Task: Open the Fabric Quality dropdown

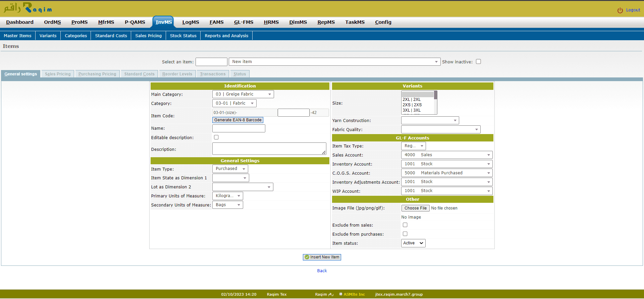Action: click(x=441, y=129)
